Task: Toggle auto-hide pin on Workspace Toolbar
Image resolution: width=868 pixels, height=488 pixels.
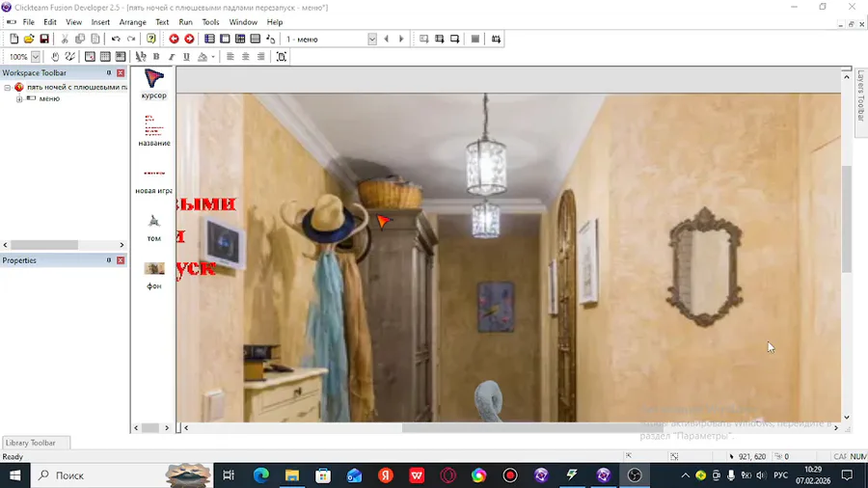Action: pos(108,72)
